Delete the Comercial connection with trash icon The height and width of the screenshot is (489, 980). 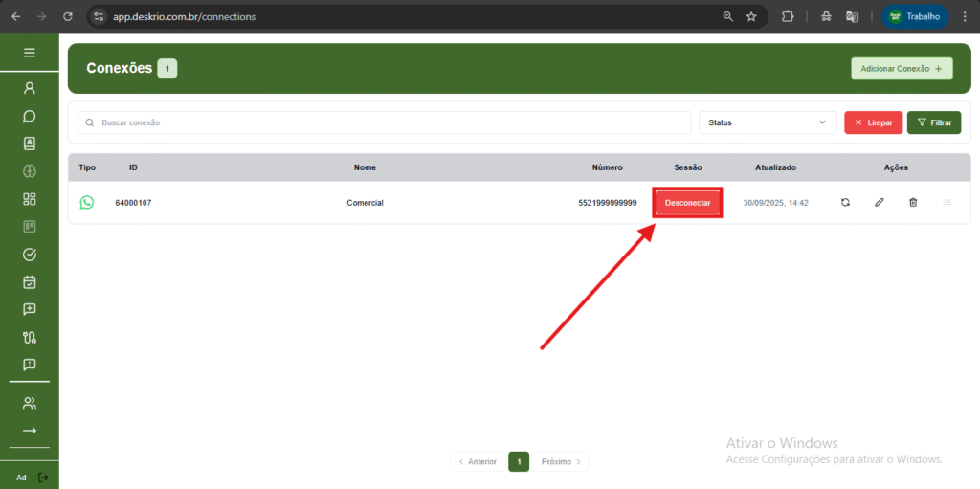(912, 203)
